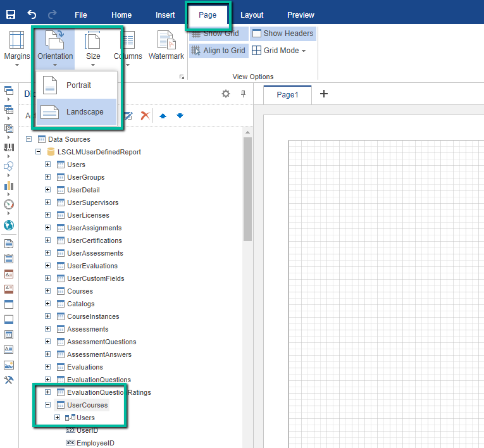
Task: Edit the selected dictionary item
Action: click(x=128, y=116)
